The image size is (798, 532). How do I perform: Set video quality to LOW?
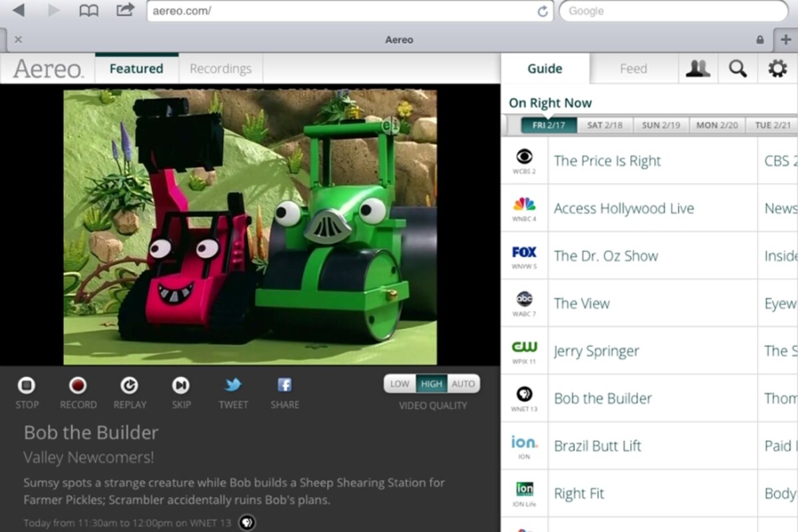pos(400,384)
